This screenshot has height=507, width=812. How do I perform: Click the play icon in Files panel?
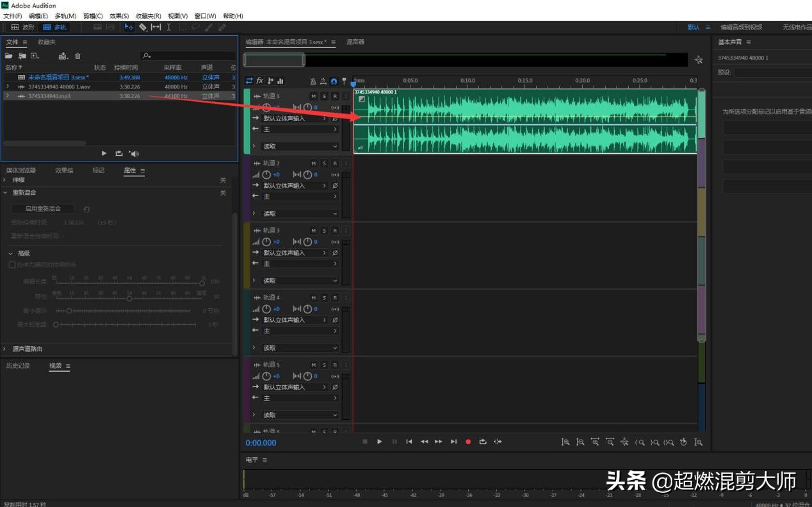pos(104,153)
